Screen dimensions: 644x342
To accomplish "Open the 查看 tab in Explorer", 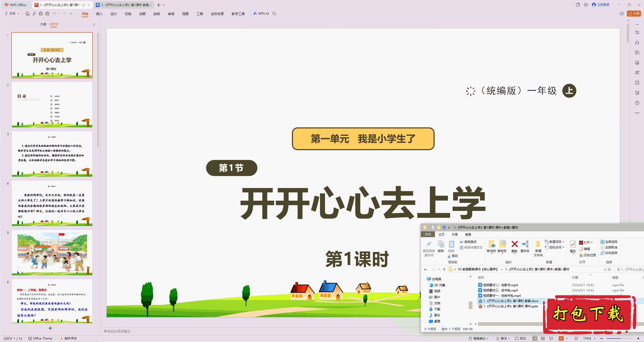I will (x=468, y=234).
